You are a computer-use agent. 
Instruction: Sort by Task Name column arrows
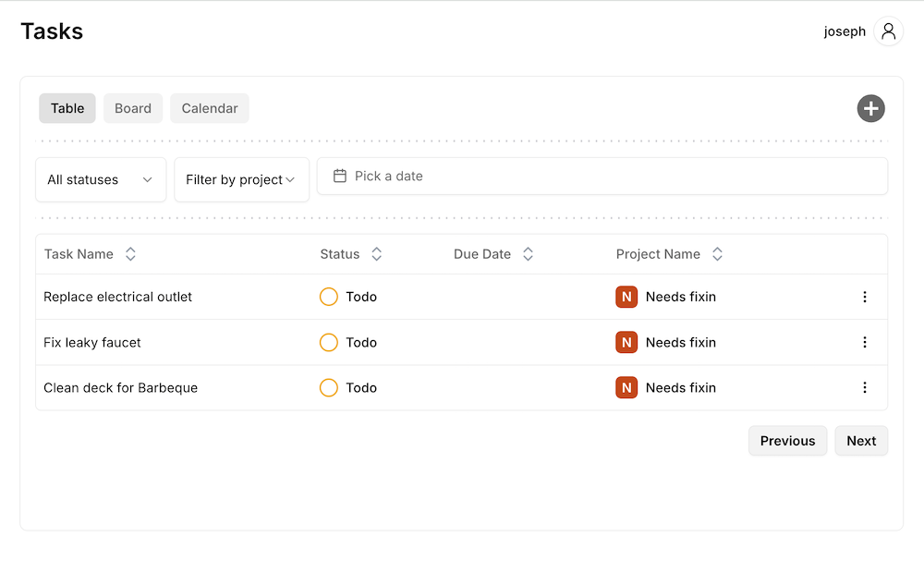pos(130,254)
